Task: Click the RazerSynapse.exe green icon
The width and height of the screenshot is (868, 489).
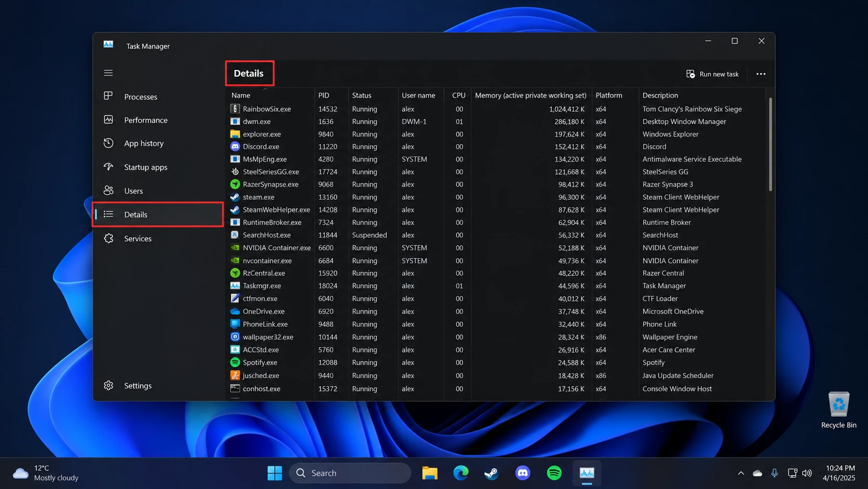Action: click(x=235, y=184)
